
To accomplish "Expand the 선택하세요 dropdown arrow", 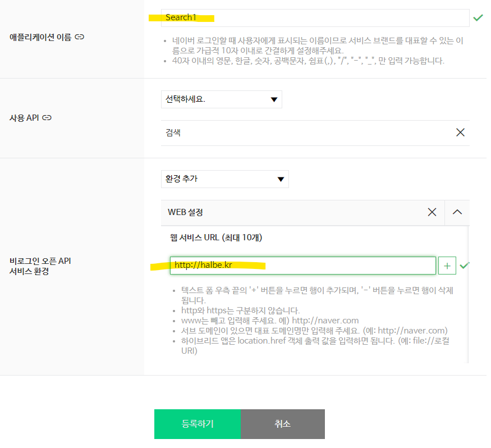I will tap(274, 99).
